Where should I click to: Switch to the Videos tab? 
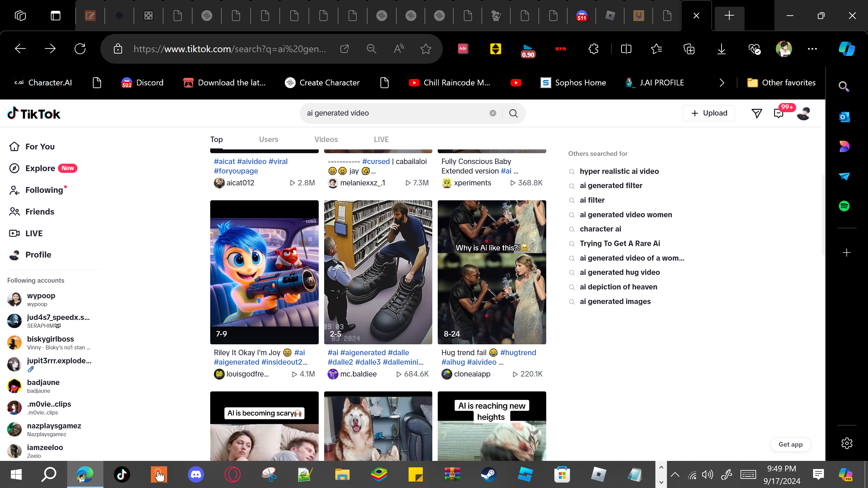click(326, 139)
